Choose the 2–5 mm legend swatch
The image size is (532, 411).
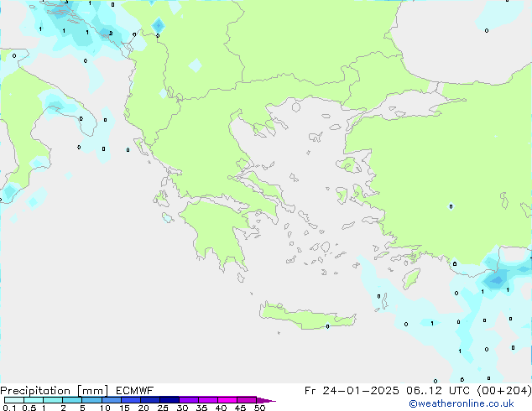coord(72,400)
